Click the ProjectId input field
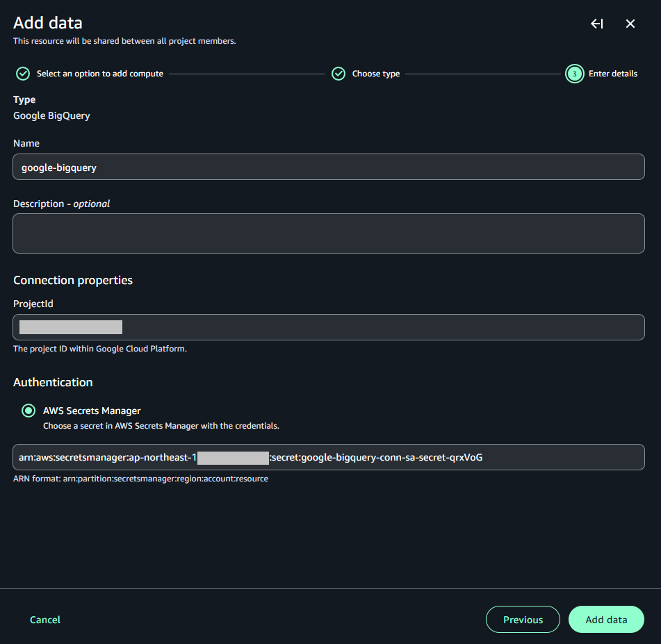 329,327
